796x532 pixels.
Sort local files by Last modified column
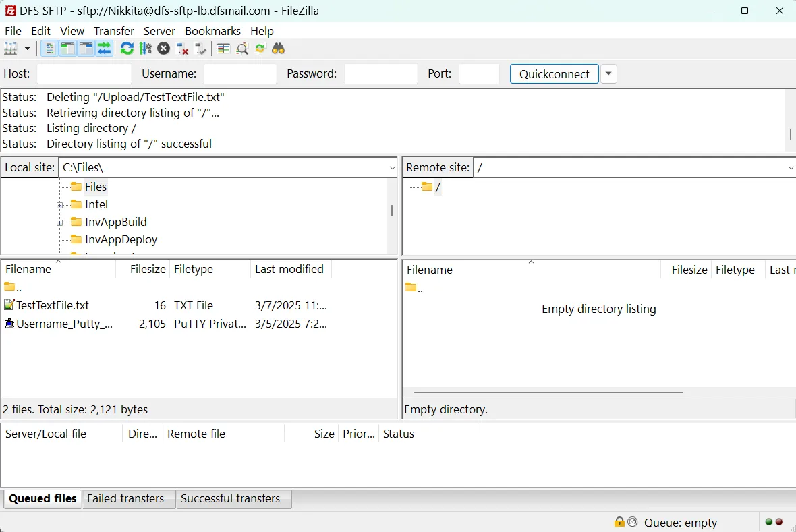click(290, 269)
